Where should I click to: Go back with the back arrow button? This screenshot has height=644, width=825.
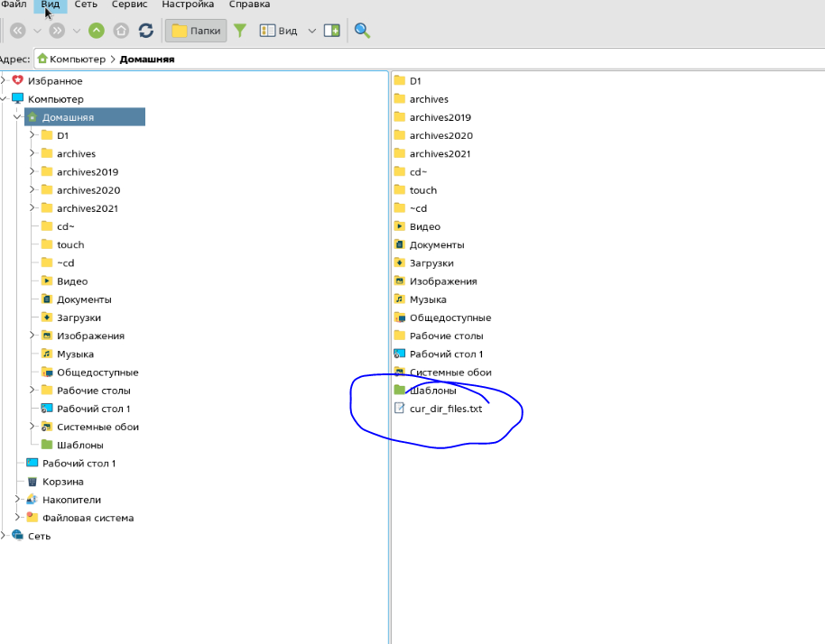(x=18, y=31)
